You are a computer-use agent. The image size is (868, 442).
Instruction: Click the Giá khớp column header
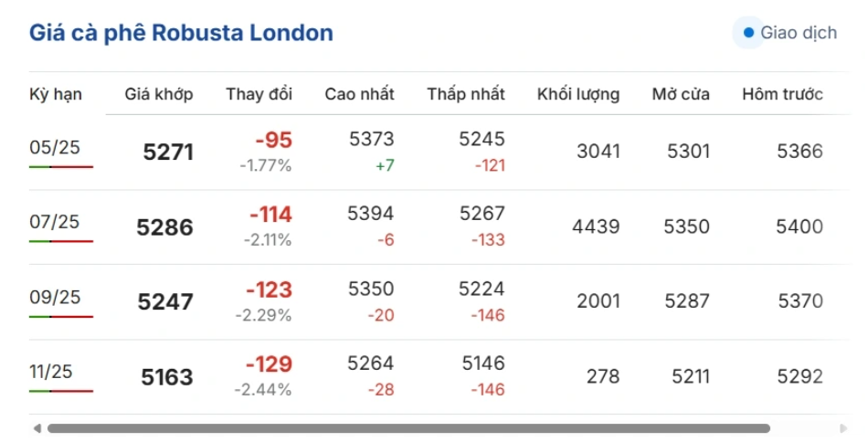pos(159,94)
